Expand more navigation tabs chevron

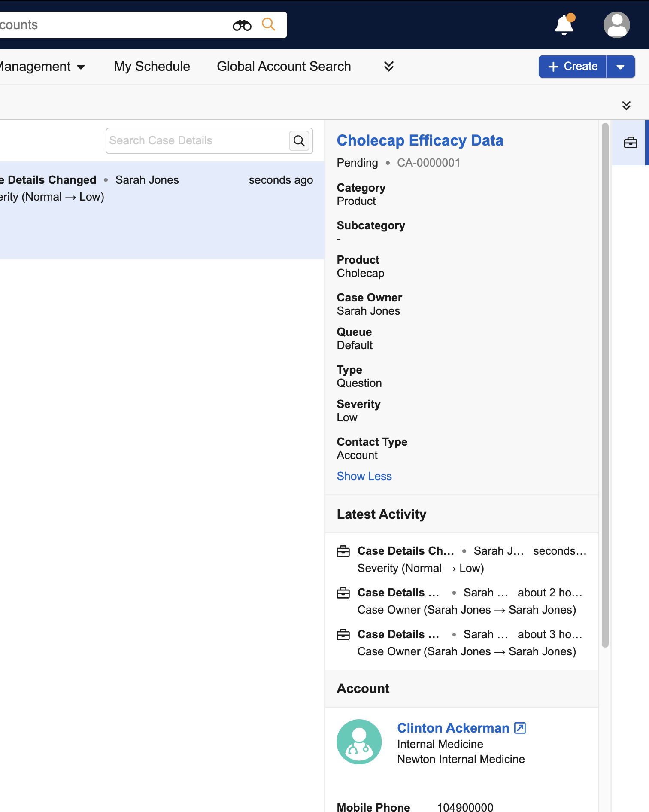pyautogui.click(x=388, y=66)
